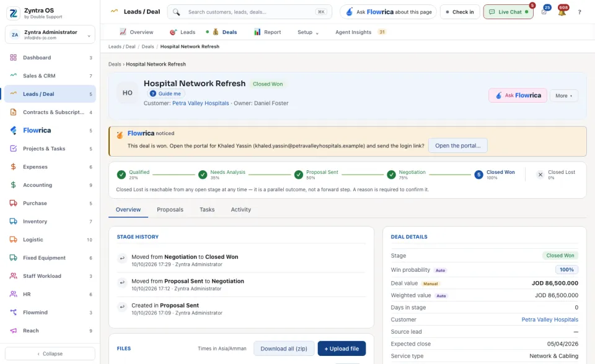This screenshot has height=364, width=595.
Task: Open Flowrica in the sidebar
Action: coord(50,131)
